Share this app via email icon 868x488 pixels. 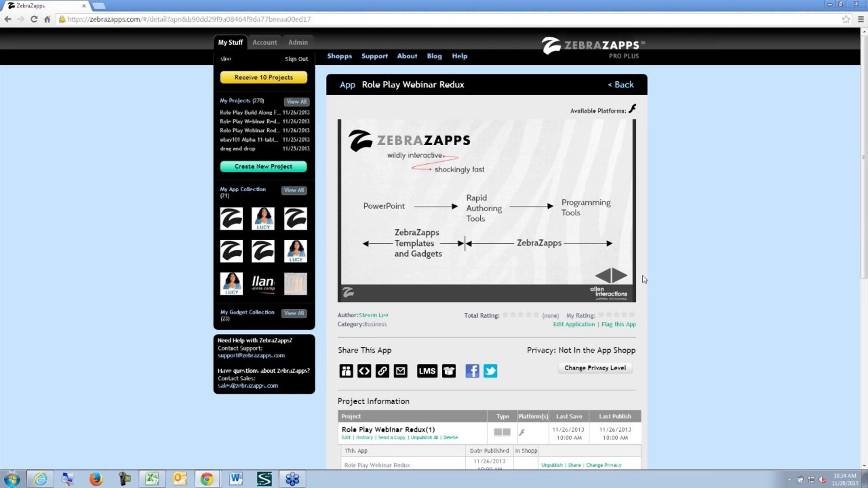(400, 371)
